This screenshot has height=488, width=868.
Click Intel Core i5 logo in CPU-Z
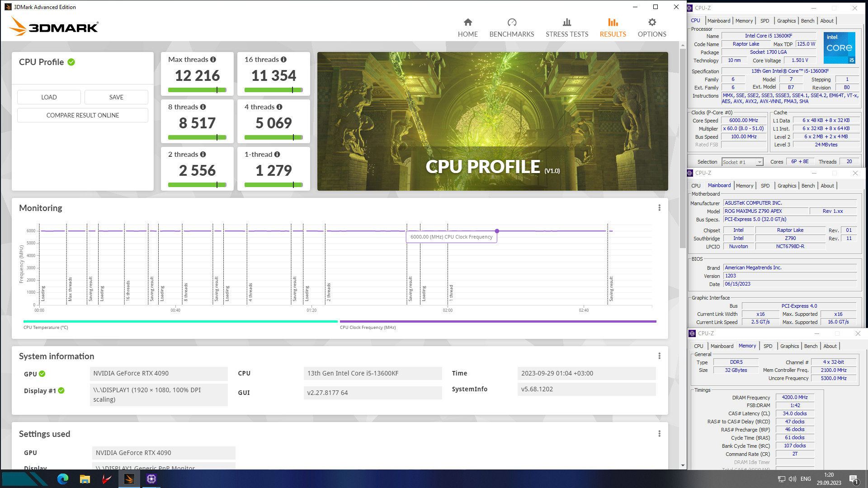[840, 48]
